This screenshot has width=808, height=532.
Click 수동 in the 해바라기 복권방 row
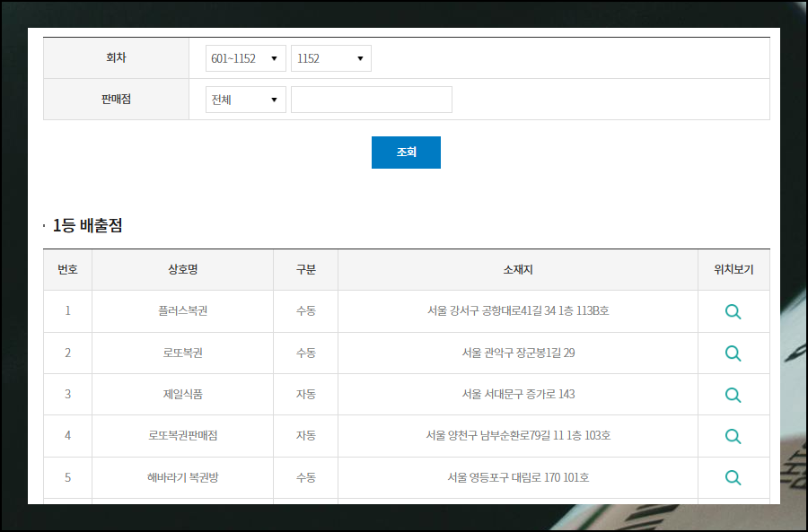[x=305, y=477]
